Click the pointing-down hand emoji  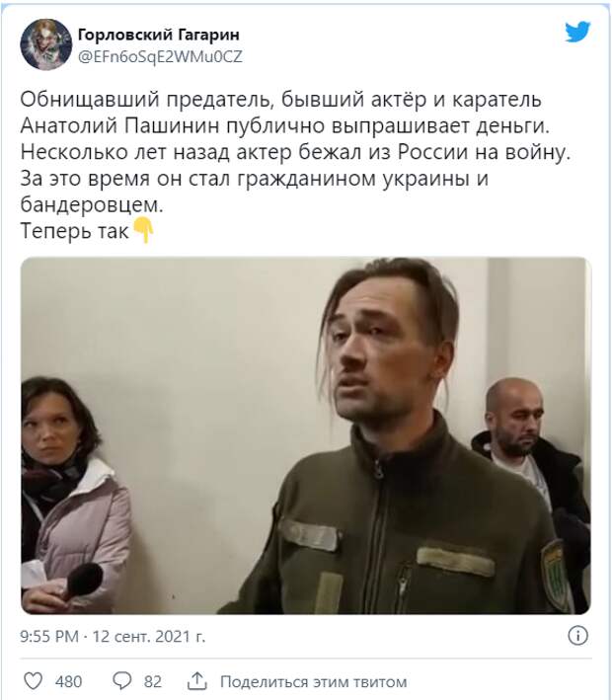(143, 230)
